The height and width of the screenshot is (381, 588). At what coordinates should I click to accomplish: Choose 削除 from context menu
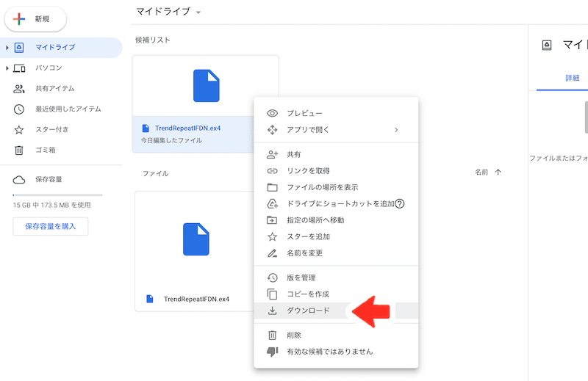(336, 335)
